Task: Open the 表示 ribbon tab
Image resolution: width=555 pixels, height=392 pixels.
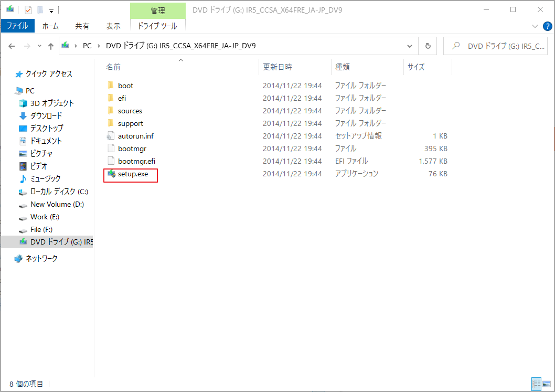Action: click(113, 26)
